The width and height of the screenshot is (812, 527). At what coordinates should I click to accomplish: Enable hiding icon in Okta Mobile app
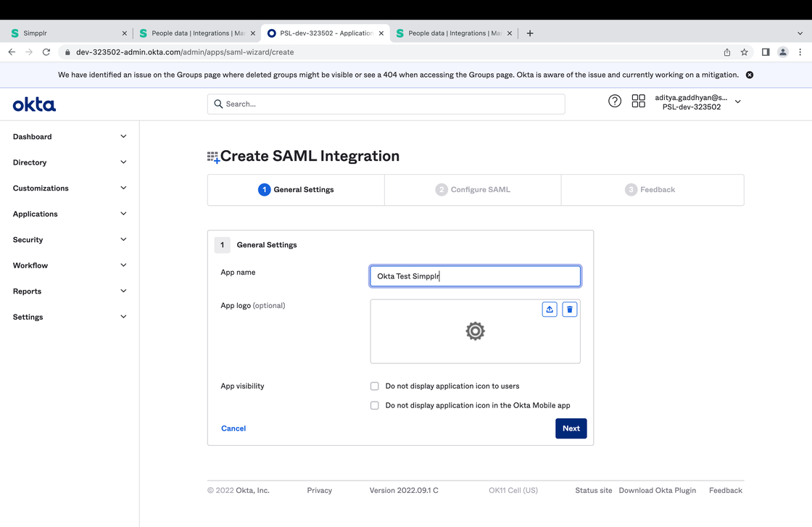click(374, 405)
